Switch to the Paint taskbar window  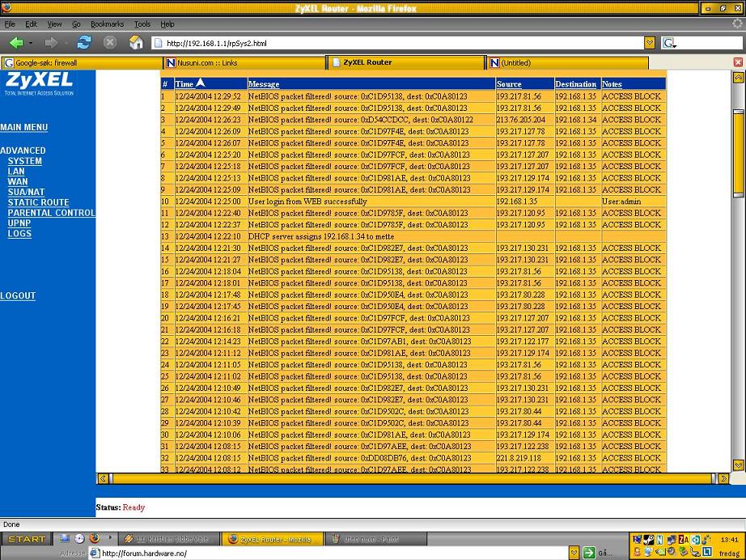375,539
